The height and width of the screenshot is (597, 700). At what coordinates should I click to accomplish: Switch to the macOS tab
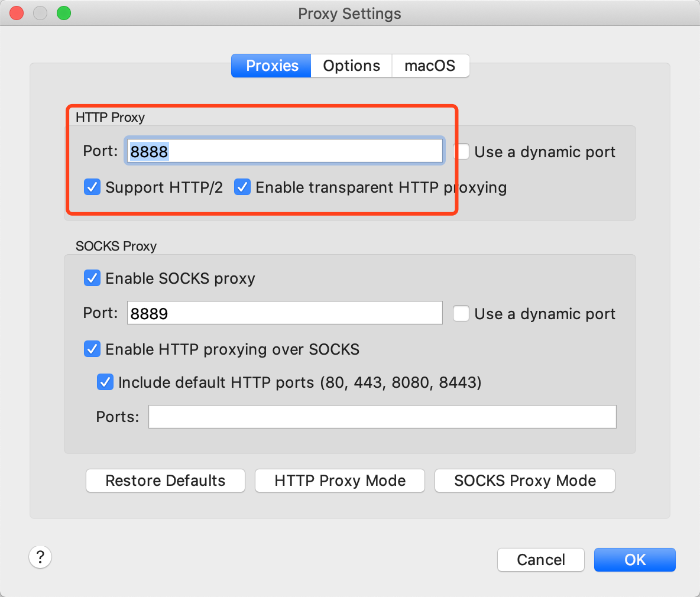(430, 66)
